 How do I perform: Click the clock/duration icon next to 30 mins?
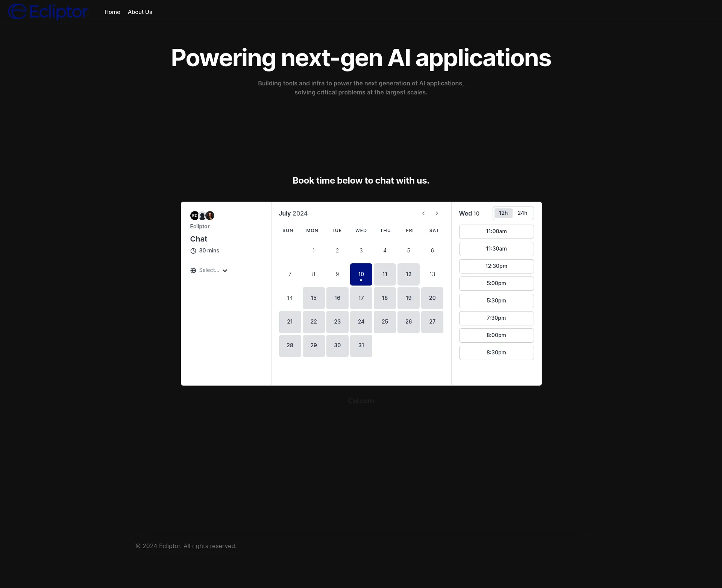click(193, 251)
